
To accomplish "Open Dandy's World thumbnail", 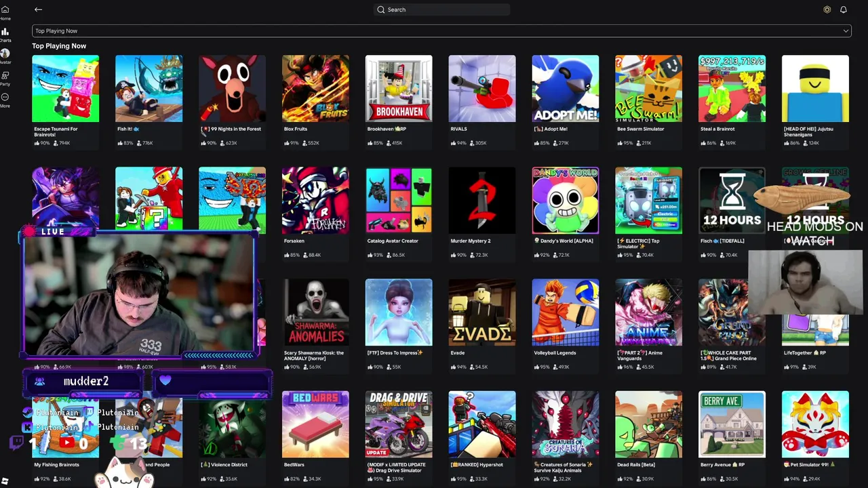I will click(x=566, y=200).
